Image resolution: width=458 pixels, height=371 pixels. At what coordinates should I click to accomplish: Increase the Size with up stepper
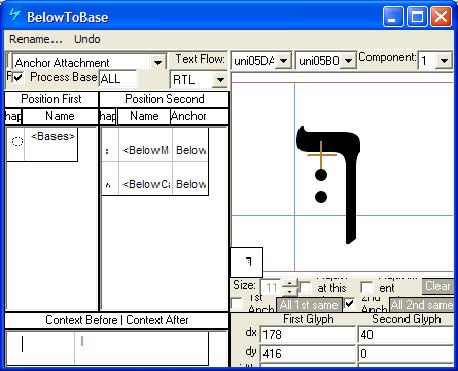pyautogui.click(x=289, y=284)
